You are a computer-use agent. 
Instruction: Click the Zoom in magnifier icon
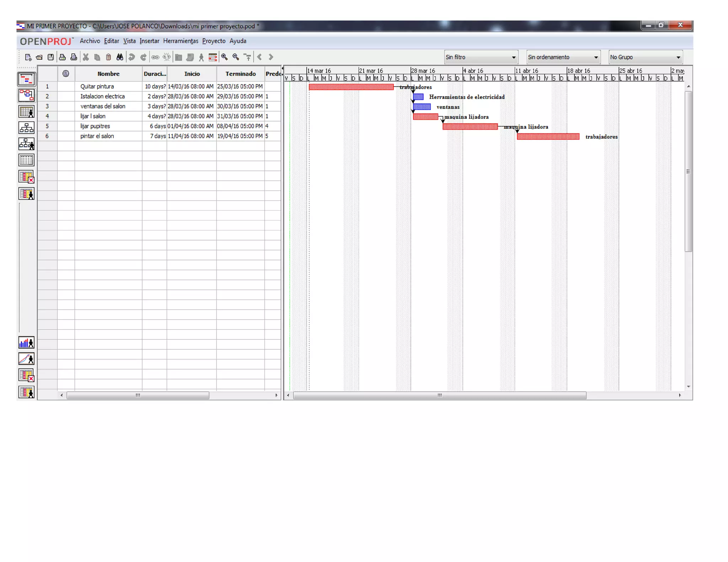pos(224,57)
